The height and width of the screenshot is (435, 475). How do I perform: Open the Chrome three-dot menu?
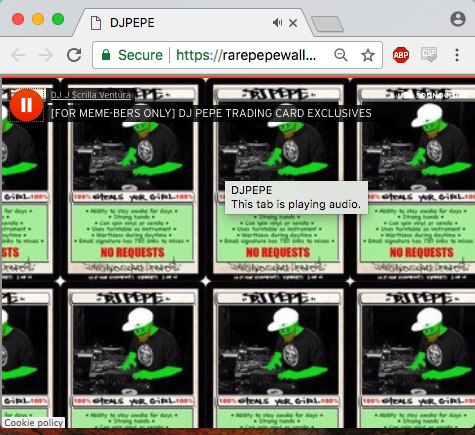457,55
